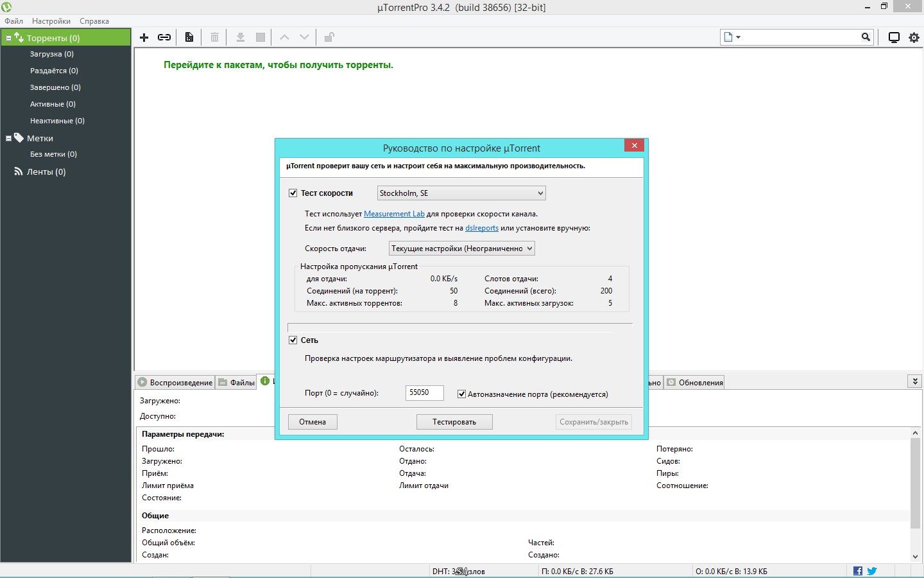
Task: Select Активные (0) in sidebar
Action: click(x=53, y=104)
